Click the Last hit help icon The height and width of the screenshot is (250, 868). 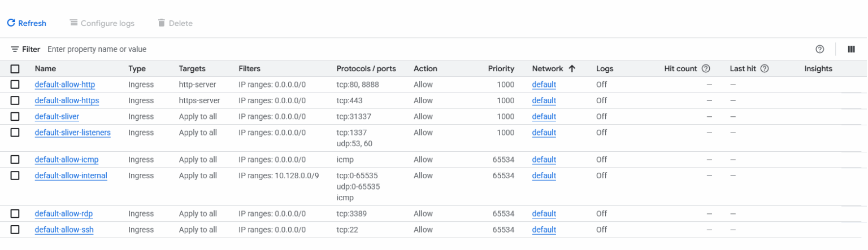coord(765,69)
